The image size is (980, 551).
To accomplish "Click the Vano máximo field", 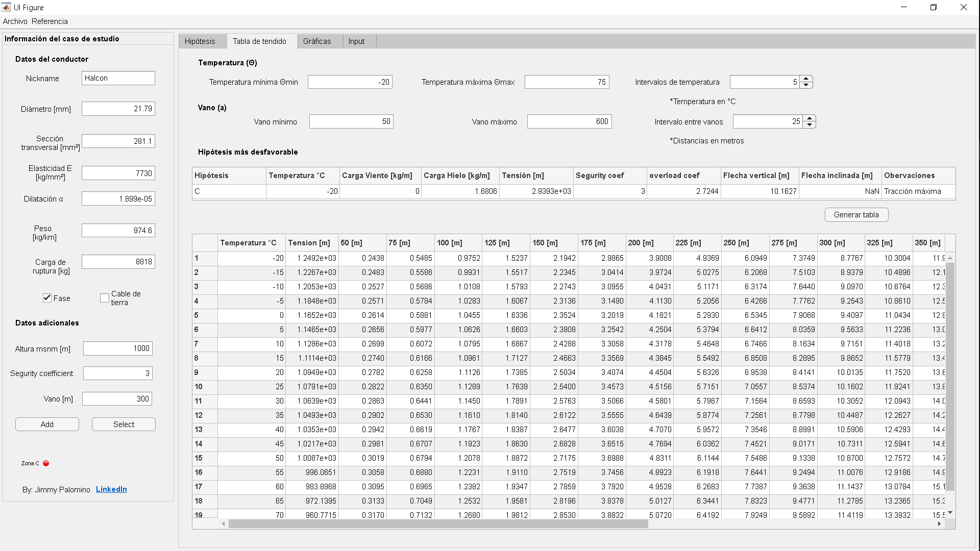I will pos(570,121).
